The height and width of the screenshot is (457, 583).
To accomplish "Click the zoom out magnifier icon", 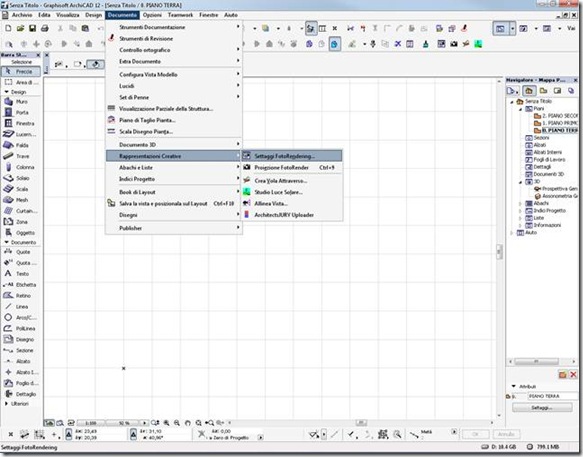I will (x=177, y=423).
